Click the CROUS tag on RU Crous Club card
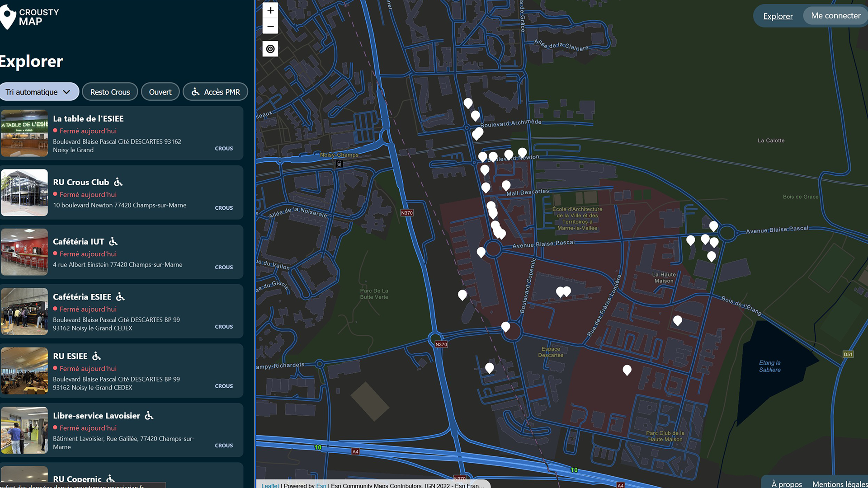This screenshot has height=488, width=868. tap(224, 208)
